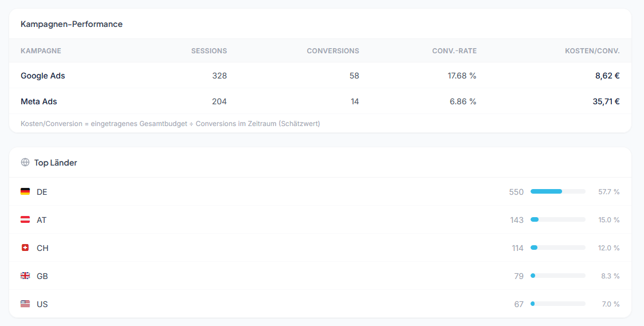The width and height of the screenshot is (644, 326).
Task: Select the Meta Ads campaign row
Action: [39, 101]
